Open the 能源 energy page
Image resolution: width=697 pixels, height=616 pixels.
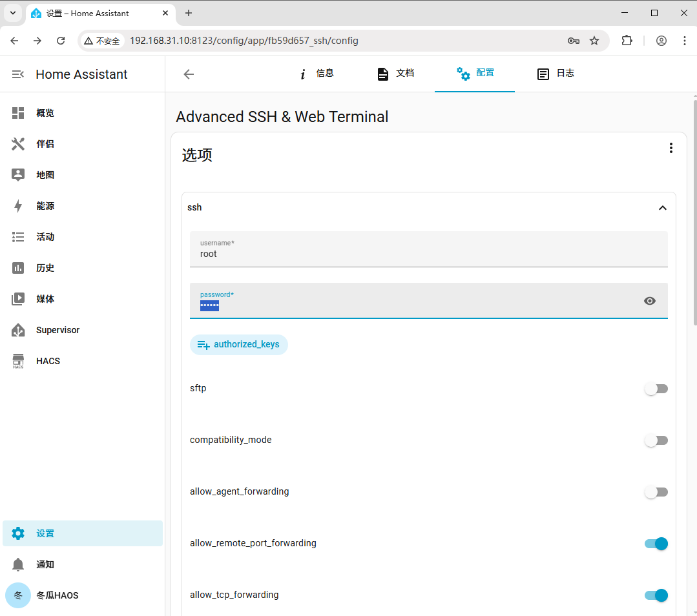point(82,206)
